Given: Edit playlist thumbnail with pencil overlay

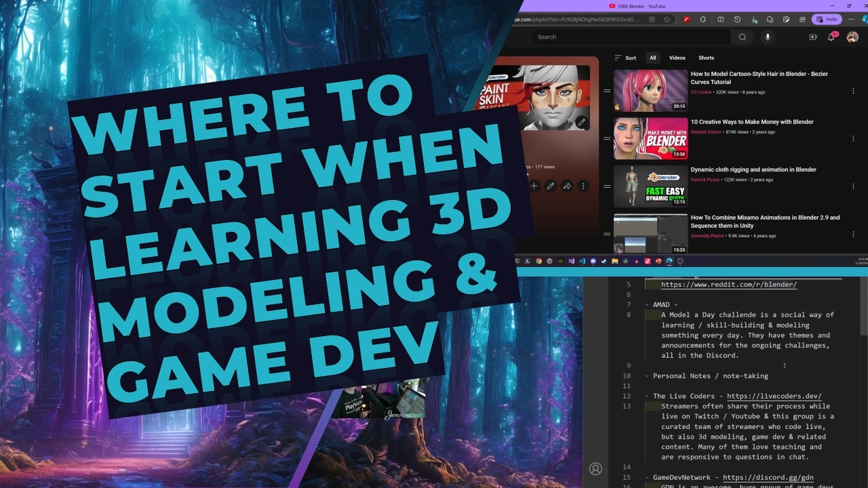Looking at the screenshot, I should [x=581, y=123].
